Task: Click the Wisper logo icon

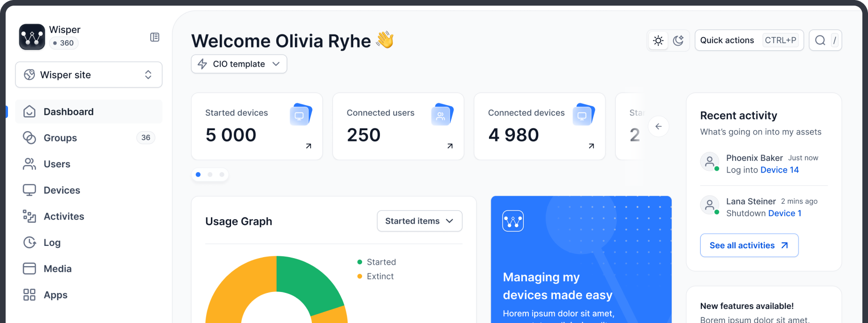Action: [32, 37]
